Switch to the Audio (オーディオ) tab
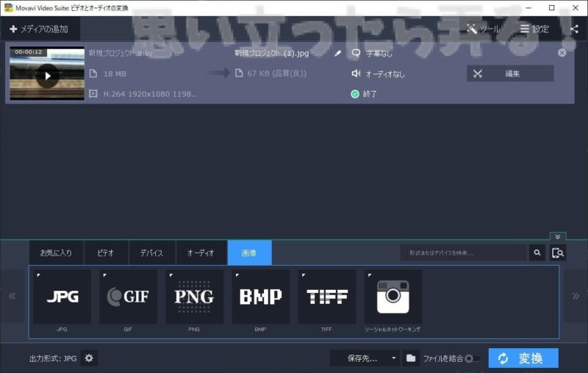The image size is (588, 373). pyautogui.click(x=201, y=253)
